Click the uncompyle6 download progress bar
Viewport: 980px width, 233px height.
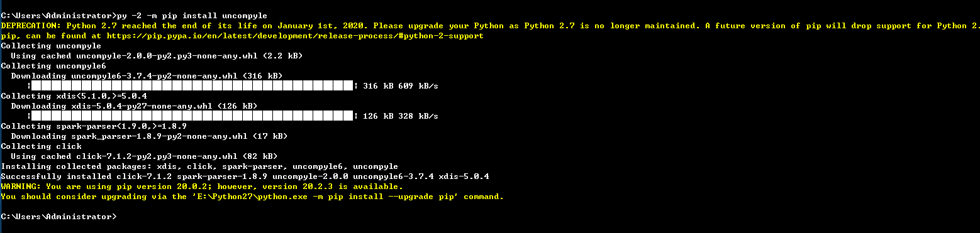tap(192, 86)
